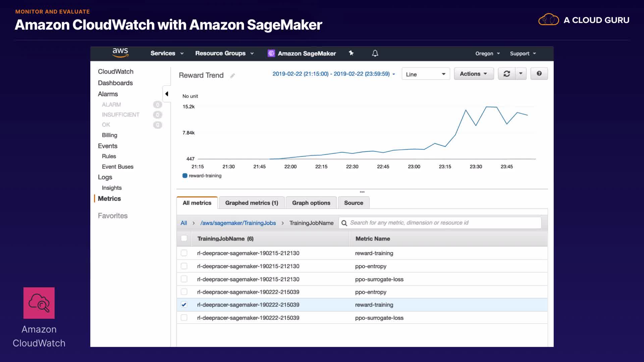Expand the Actions dropdown
This screenshot has width=644, height=362.
click(474, 74)
